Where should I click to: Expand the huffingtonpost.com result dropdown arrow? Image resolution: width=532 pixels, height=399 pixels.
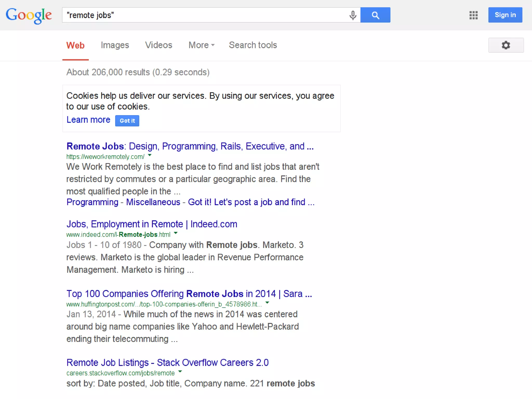point(267,303)
